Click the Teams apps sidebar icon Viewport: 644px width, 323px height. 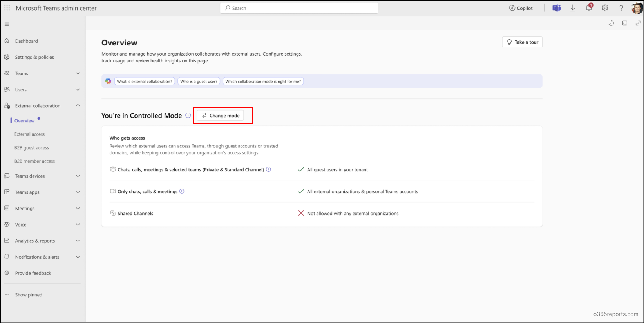tap(7, 192)
